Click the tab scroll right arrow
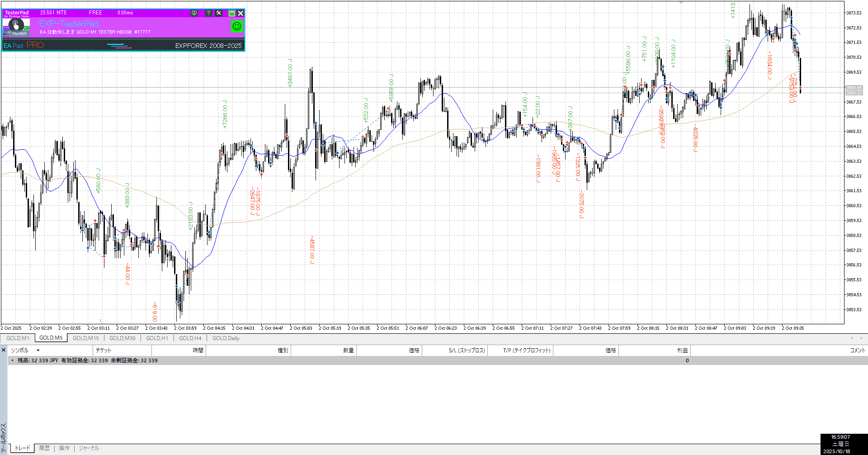 point(861,338)
